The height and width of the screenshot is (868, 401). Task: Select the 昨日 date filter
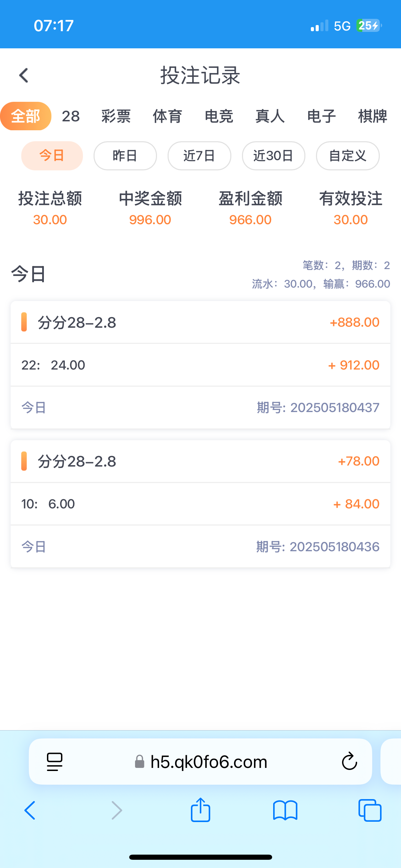point(125,156)
